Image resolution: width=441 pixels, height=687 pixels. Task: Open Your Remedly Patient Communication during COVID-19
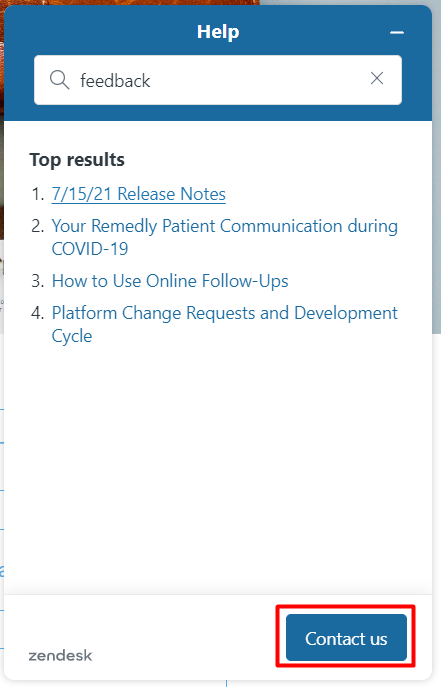point(224,237)
